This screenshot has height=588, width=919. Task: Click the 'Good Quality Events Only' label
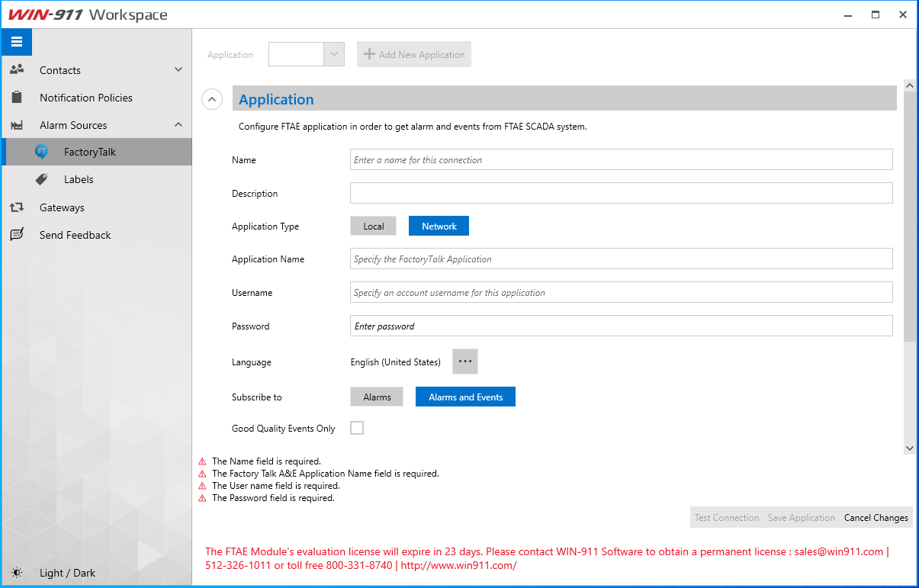click(x=284, y=429)
